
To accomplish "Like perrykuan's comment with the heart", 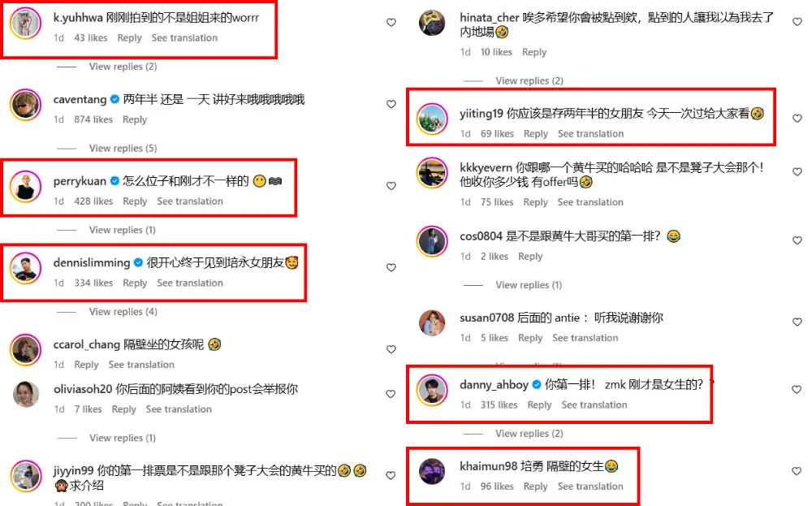I will (x=391, y=186).
